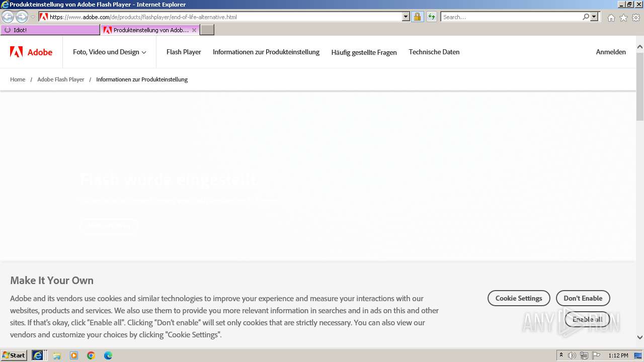
Task: Open the search provider dropdown arrow
Action: pyautogui.click(x=594, y=17)
